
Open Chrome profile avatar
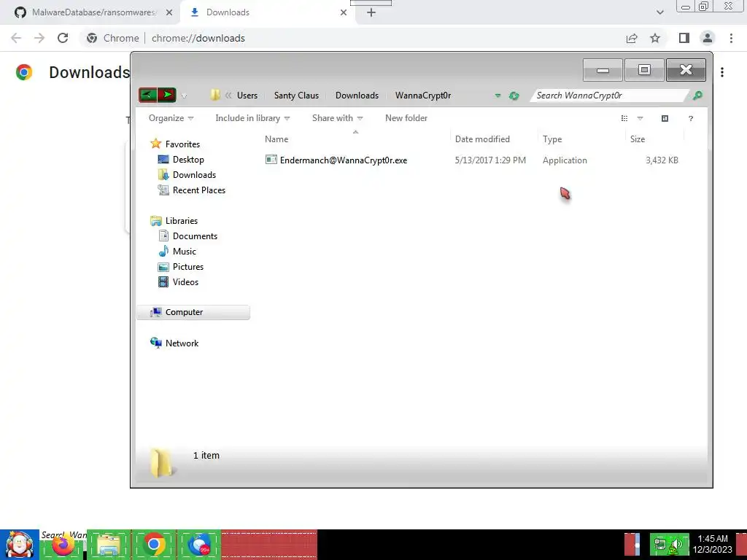(x=708, y=38)
